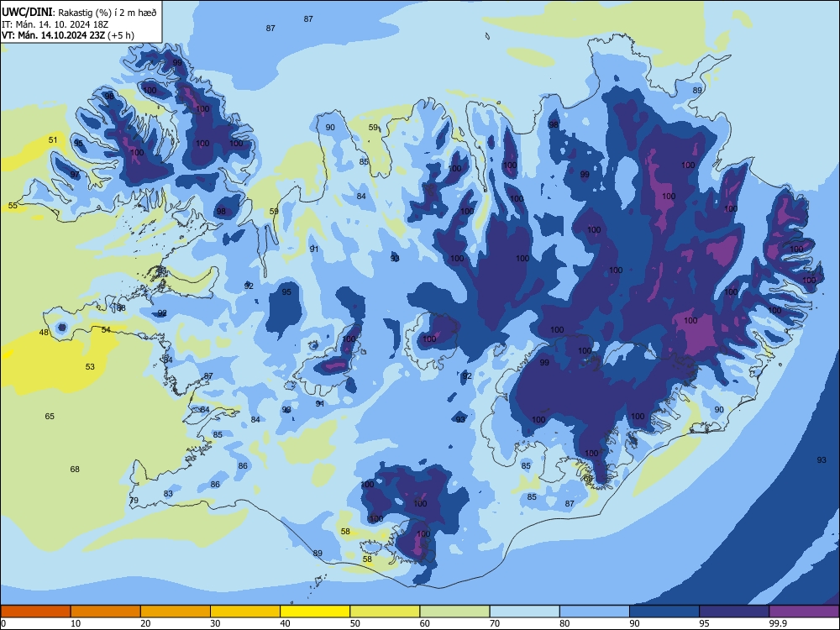Click the legend tick label '30'
This screenshot has height=630, width=840.
click(215, 623)
